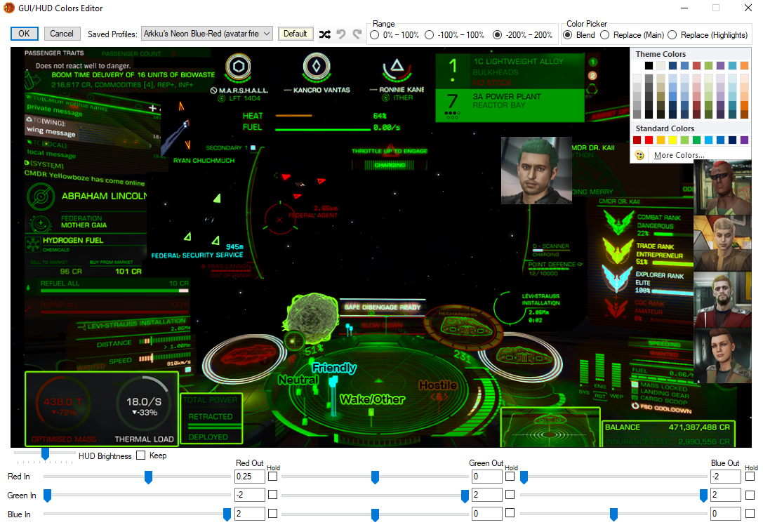Click the "Wake/Other" radar label in preview
The height and width of the screenshot is (532, 763).
(x=372, y=399)
